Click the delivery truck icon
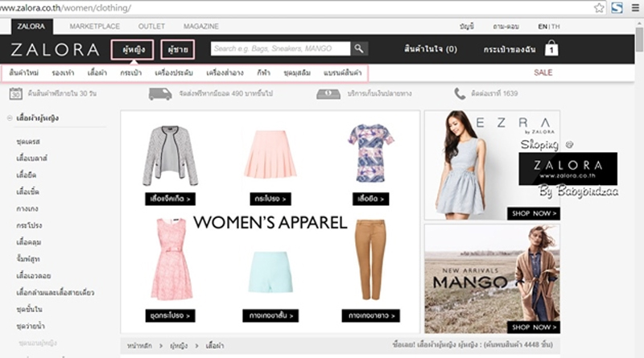The height and width of the screenshot is (358, 644). 160,94
